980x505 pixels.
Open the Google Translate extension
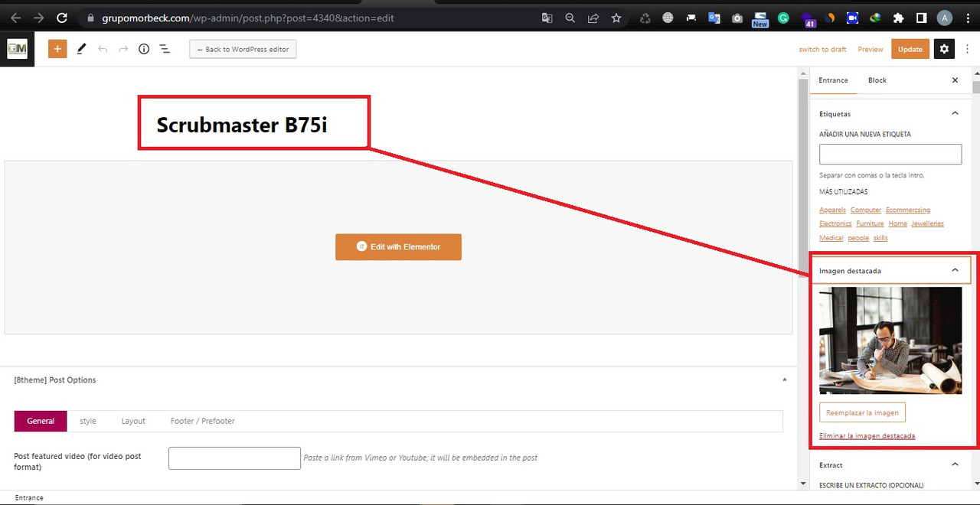pyautogui.click(x=714, y=18)
